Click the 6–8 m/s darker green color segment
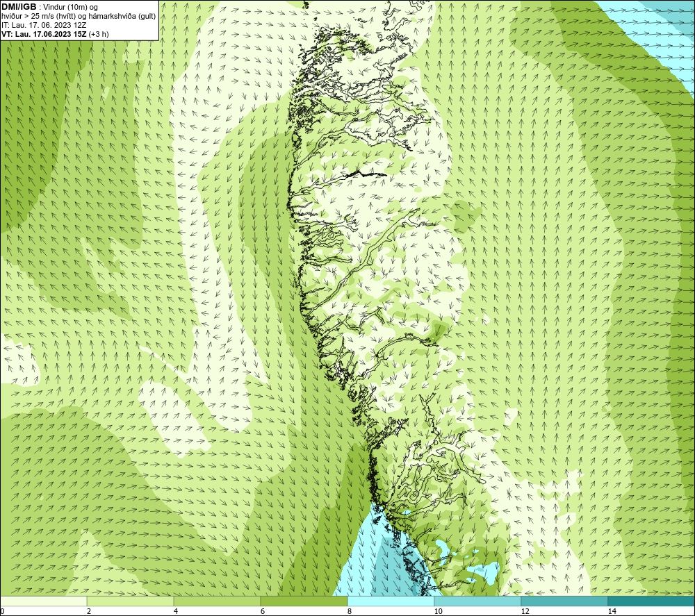 pos(304,601)
